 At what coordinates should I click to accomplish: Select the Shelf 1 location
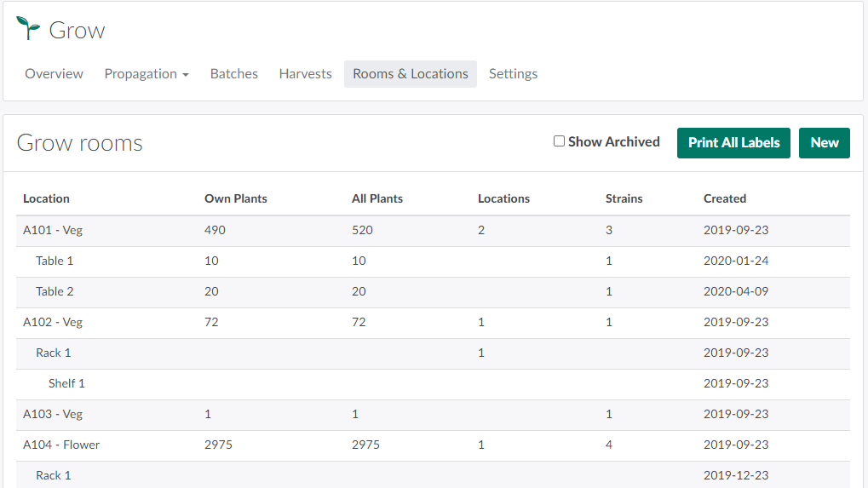pyautogui.click(x=66, y=383)
